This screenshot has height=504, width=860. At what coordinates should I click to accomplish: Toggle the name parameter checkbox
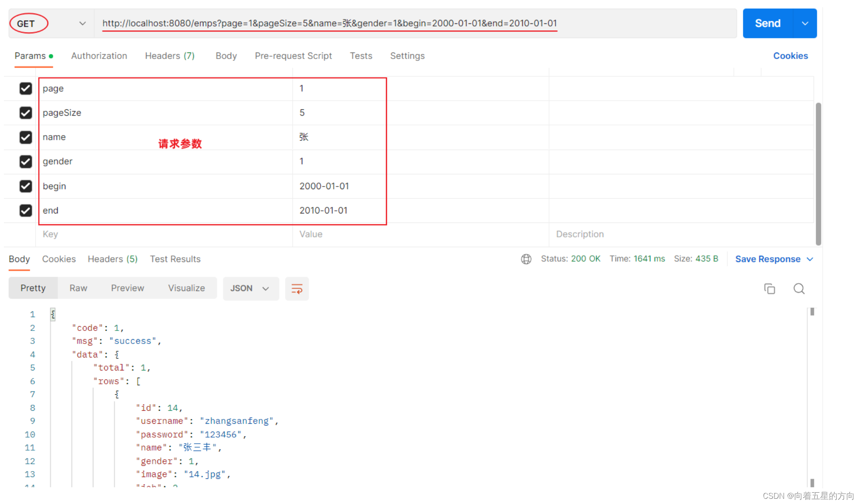26,137
